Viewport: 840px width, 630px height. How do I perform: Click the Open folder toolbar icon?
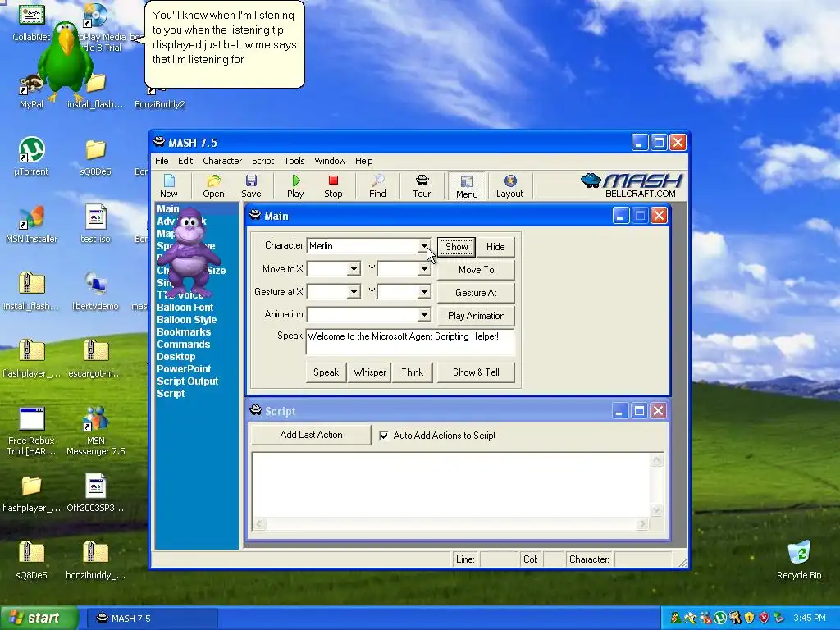tap(213, 186)
